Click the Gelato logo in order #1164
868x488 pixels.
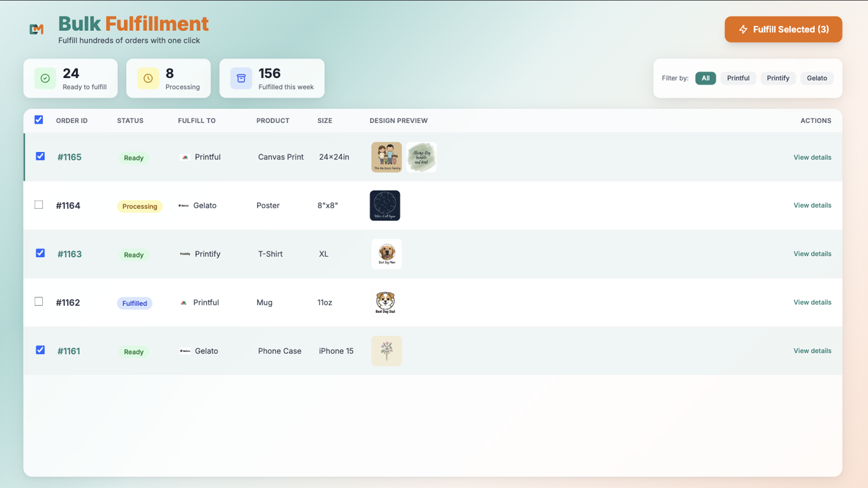point(183,206)
